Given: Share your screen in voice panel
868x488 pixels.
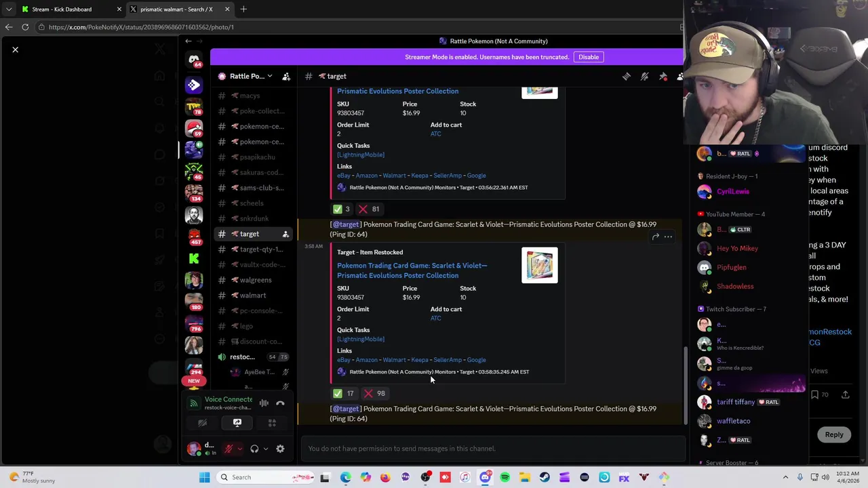Looking at the screenshot, I should (x=237, y=423).
